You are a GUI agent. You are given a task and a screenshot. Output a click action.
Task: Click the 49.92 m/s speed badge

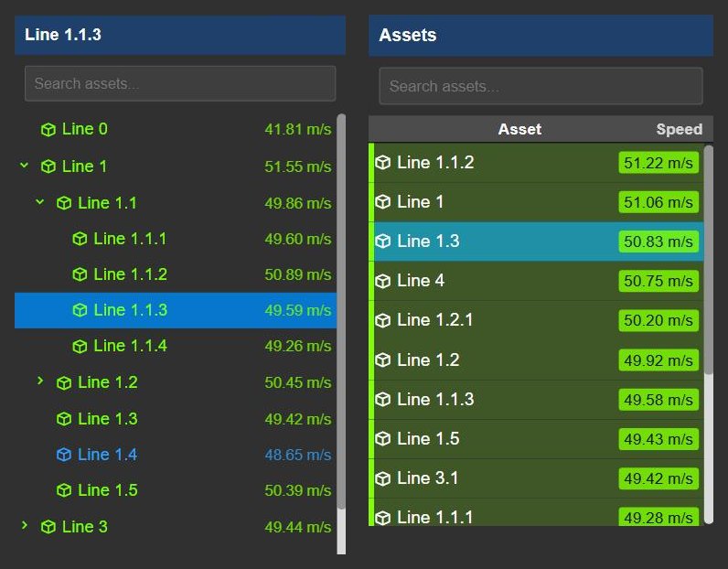click(658, 360)
